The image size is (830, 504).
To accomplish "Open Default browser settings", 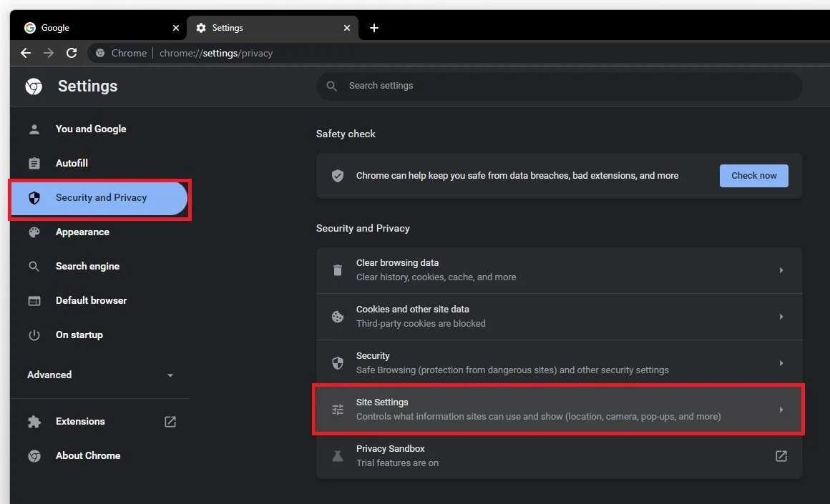I will tap(99, 301).
